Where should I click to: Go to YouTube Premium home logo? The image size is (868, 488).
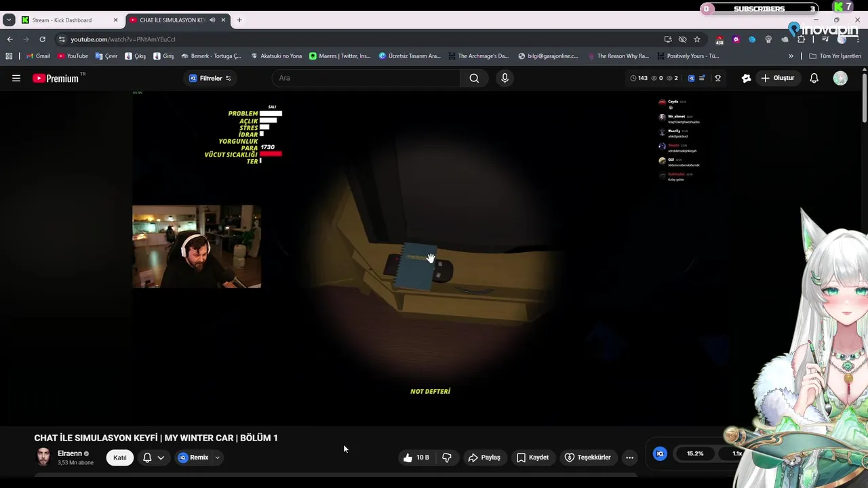pyautogui.click(x=56, y=78)
